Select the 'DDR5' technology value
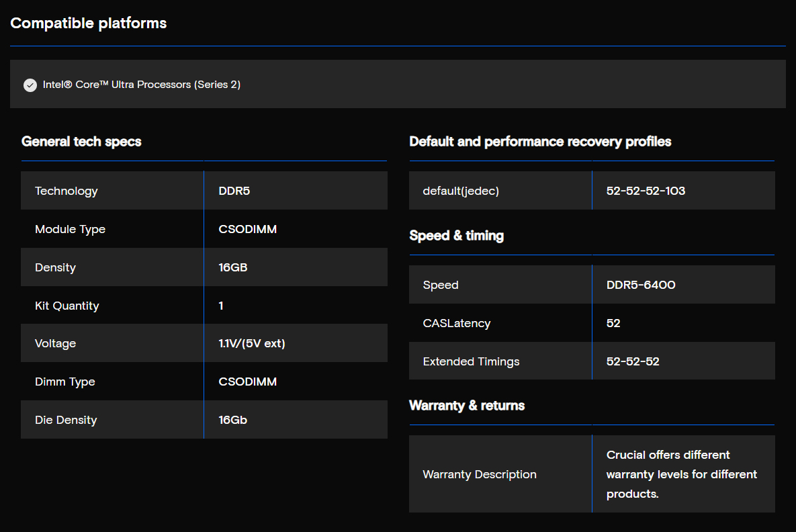 [234, 191]
